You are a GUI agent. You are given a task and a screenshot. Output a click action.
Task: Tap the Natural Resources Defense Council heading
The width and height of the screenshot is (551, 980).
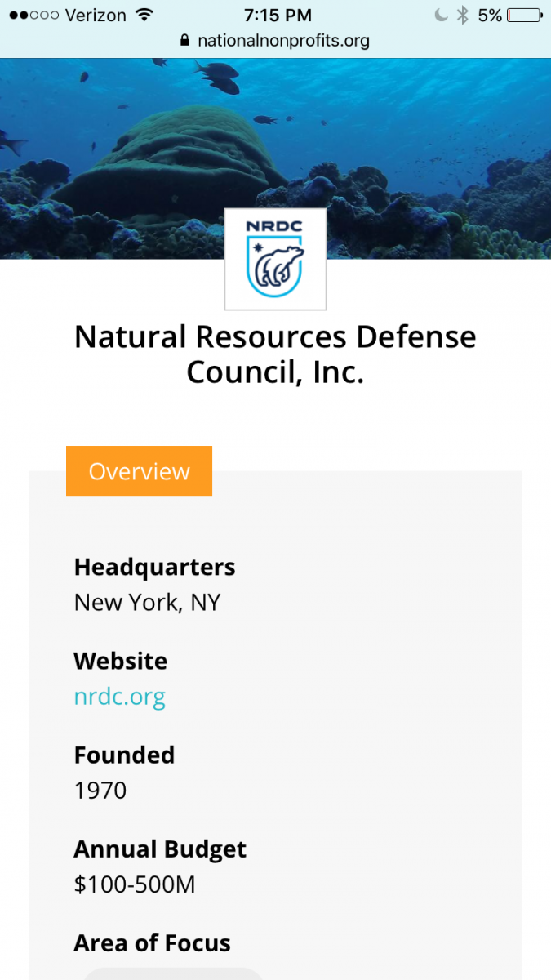(275, 354)
